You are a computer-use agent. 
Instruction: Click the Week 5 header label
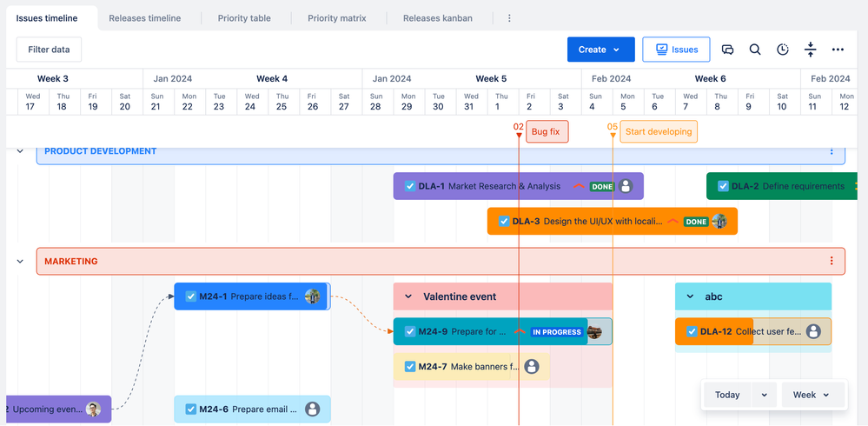[x=491, y=78]
